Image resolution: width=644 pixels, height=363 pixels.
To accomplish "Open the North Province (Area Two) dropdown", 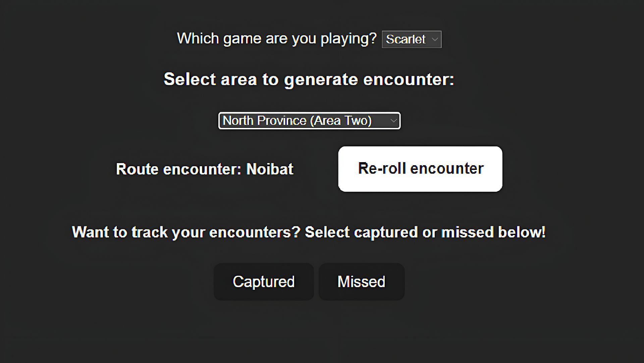I will [309, 121].
